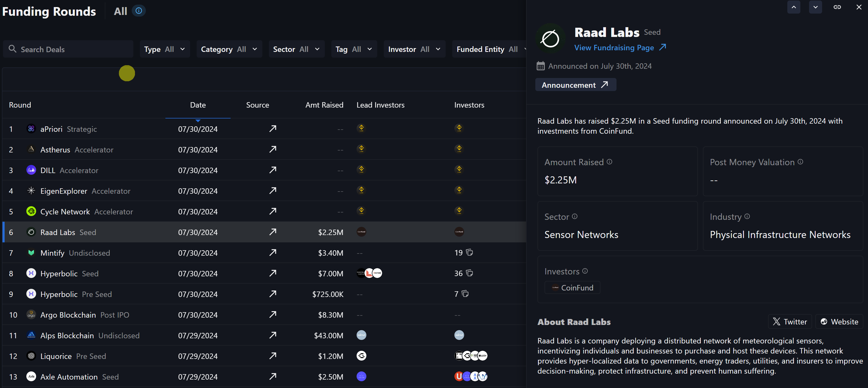Viewport: 868px width, 388px height.
Task: Open source link for Hyperbolic Seed row
Action: 273,273
